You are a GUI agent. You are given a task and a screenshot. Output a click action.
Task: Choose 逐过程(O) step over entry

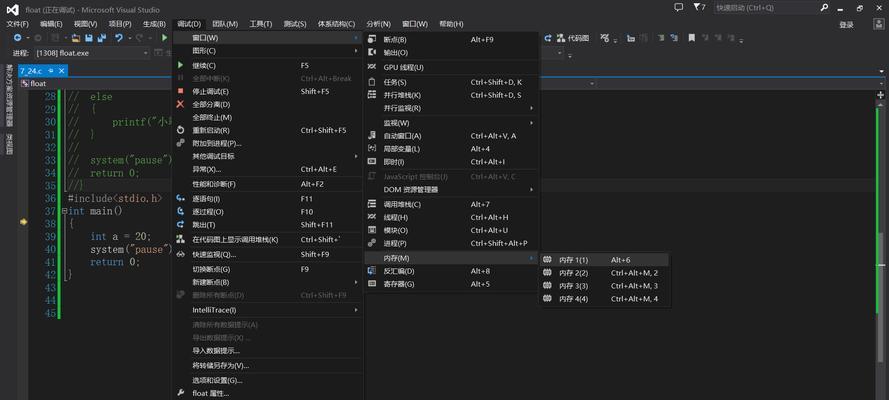pyautogui.click(x=267, y=212)
